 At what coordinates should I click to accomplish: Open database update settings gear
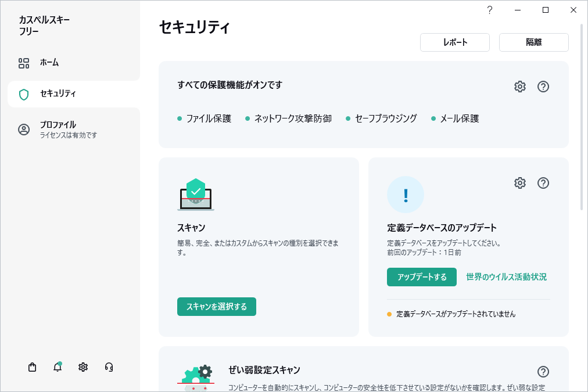point(519,183)
